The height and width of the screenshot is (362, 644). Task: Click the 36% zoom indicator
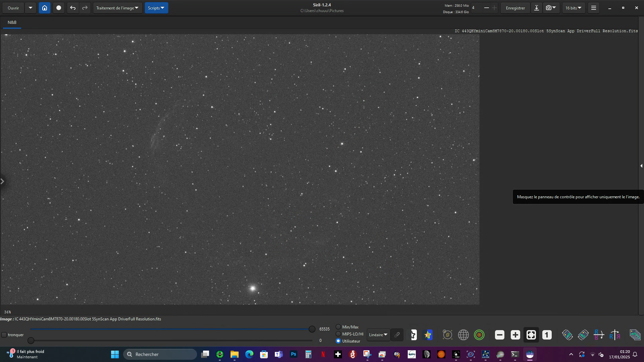click(7, 312)
